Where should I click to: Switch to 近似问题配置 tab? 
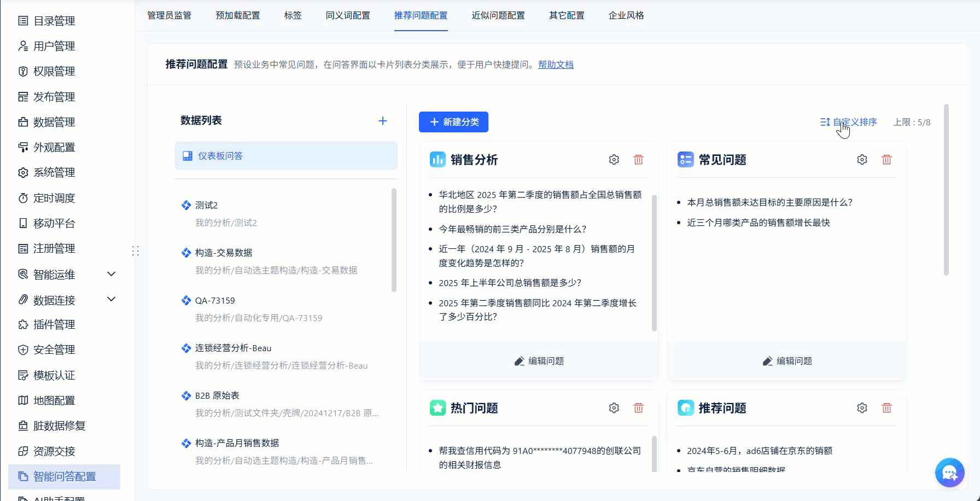pyautogui.click(x=498, y=15)
